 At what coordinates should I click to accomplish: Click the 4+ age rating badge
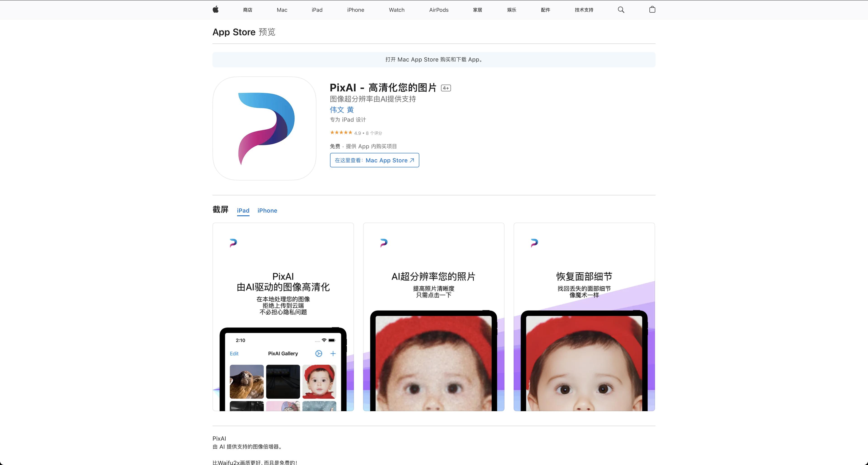[446, 88]
